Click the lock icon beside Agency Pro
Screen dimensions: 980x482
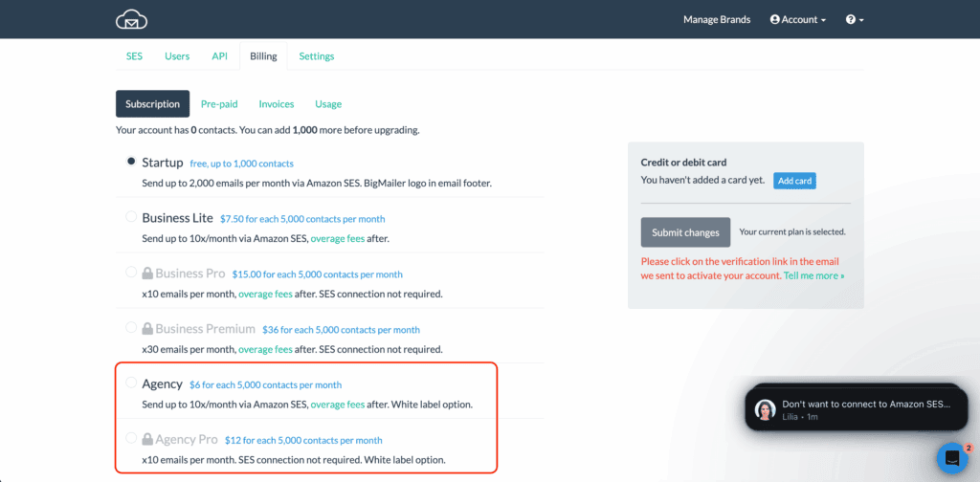click(147, 439)
